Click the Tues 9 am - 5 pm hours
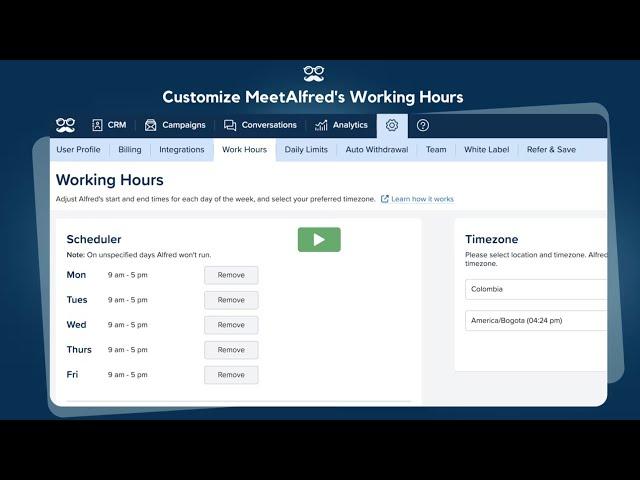This screenshot has height=480, width=640. coord(128,300)
